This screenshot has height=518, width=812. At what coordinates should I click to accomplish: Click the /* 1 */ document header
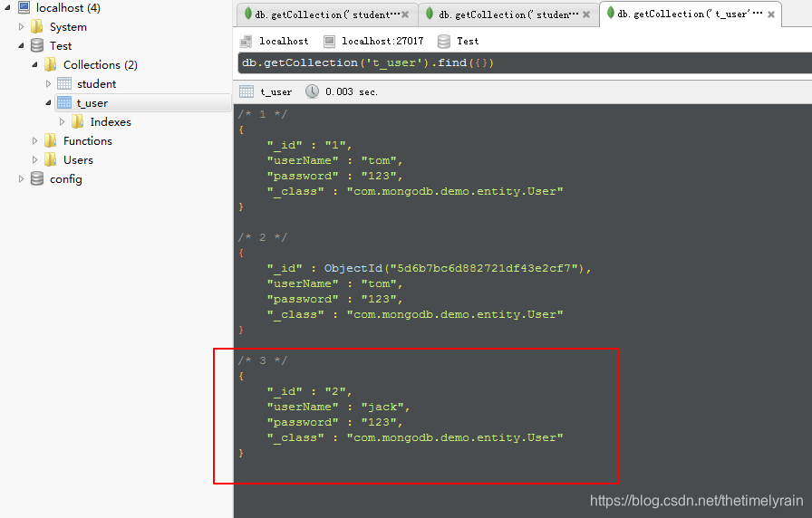click(263, 114)
